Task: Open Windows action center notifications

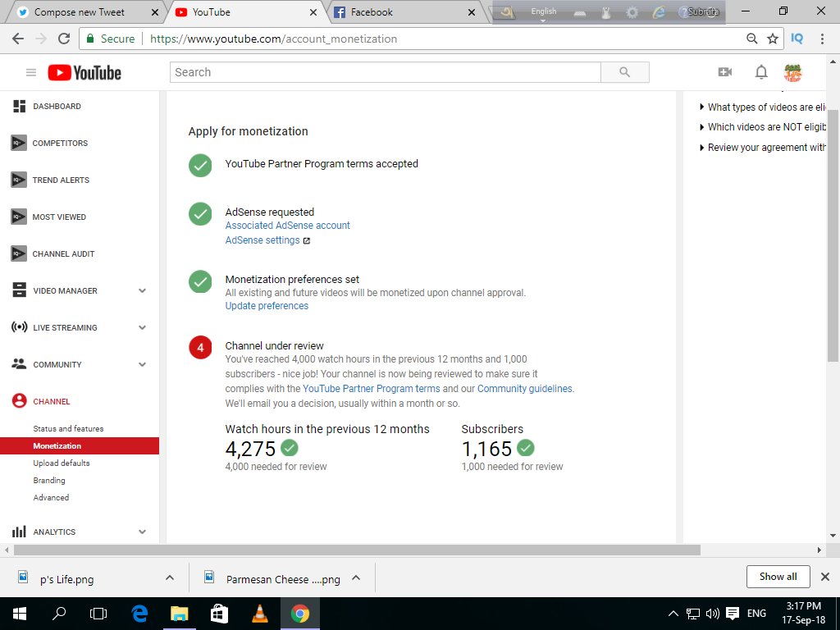Action: [x=733, y=614]
